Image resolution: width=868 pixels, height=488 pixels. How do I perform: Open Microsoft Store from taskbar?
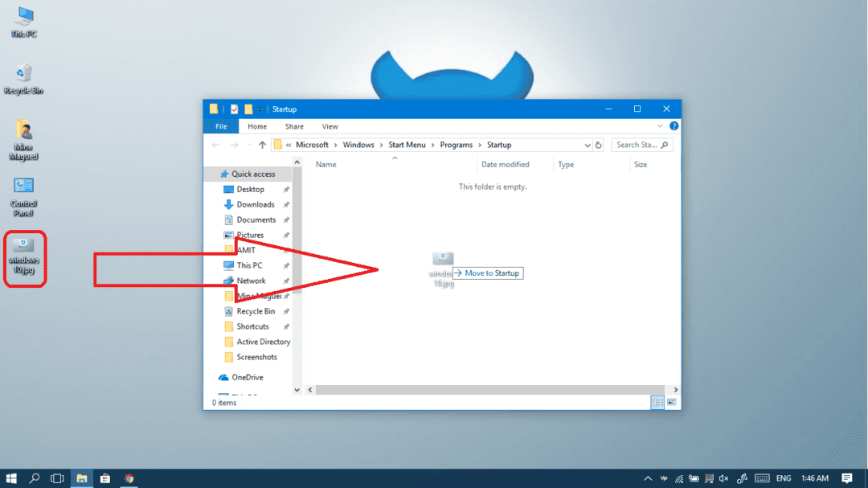(x=105, y=478)
